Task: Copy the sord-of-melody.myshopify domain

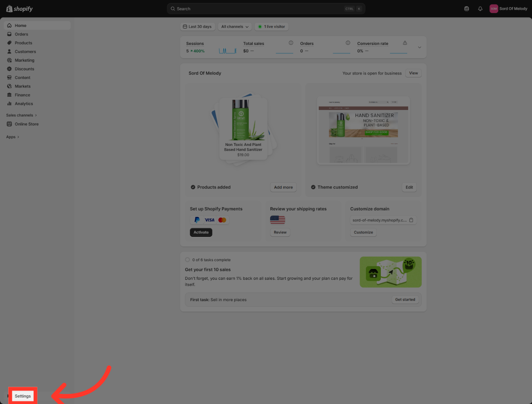Action: [411, 220]
